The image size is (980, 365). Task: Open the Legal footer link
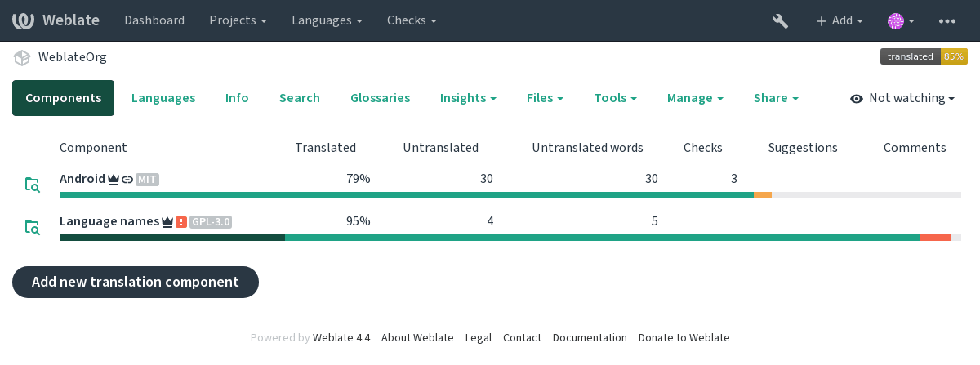[479, 337]
